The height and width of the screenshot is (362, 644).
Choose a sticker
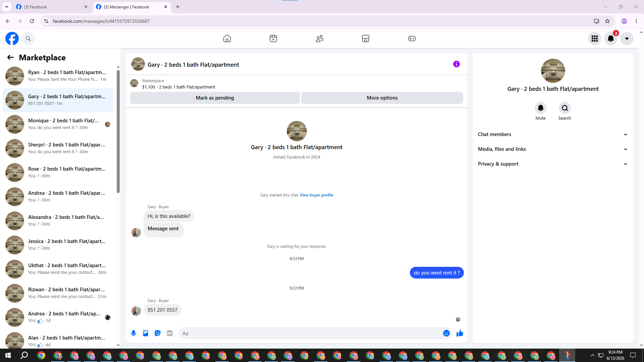point(158,333)
